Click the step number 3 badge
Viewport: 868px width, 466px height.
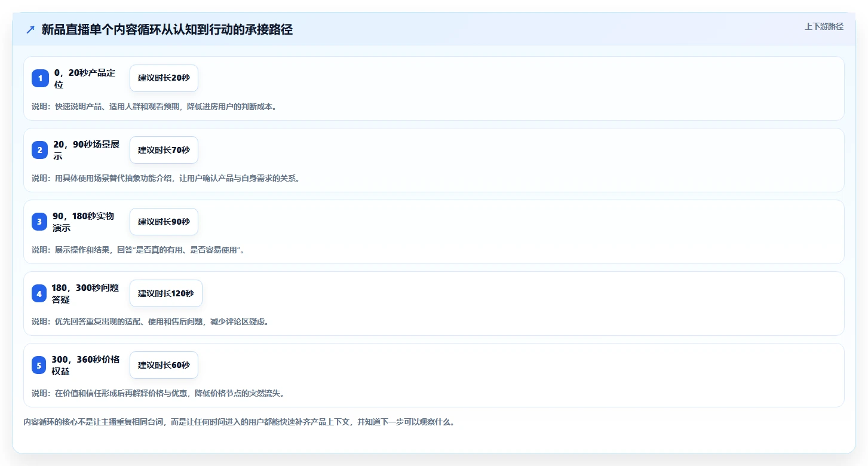39,222
